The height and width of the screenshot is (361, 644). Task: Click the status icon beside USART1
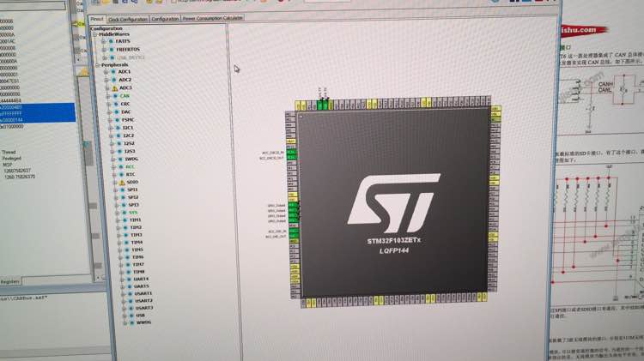pyautogui.click(x=131, y=294)
